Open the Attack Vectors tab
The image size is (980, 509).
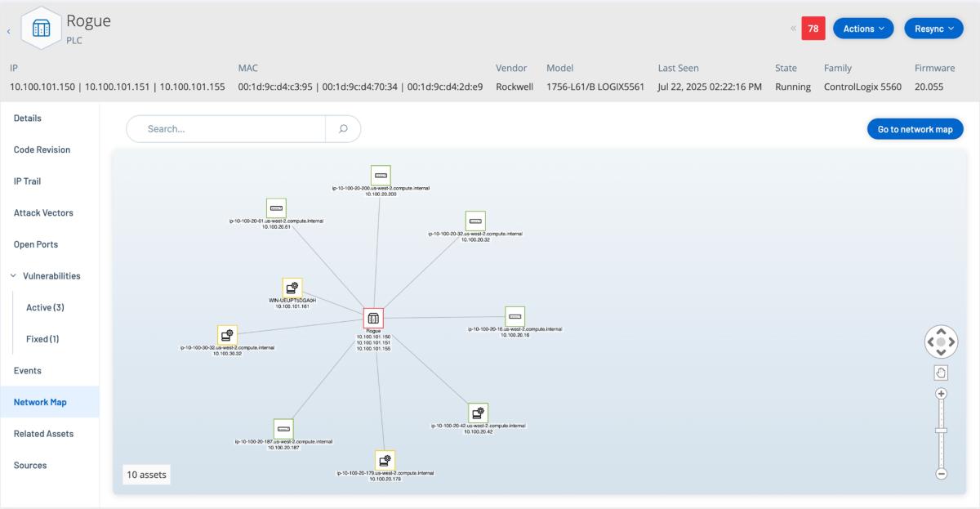coord(43,212)
